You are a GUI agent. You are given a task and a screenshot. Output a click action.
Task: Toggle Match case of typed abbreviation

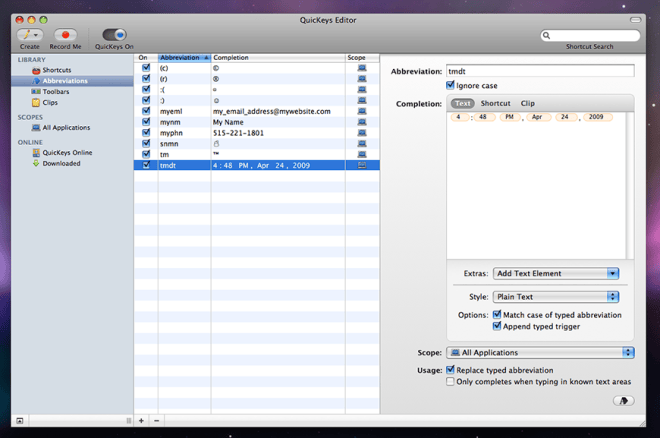497,314
